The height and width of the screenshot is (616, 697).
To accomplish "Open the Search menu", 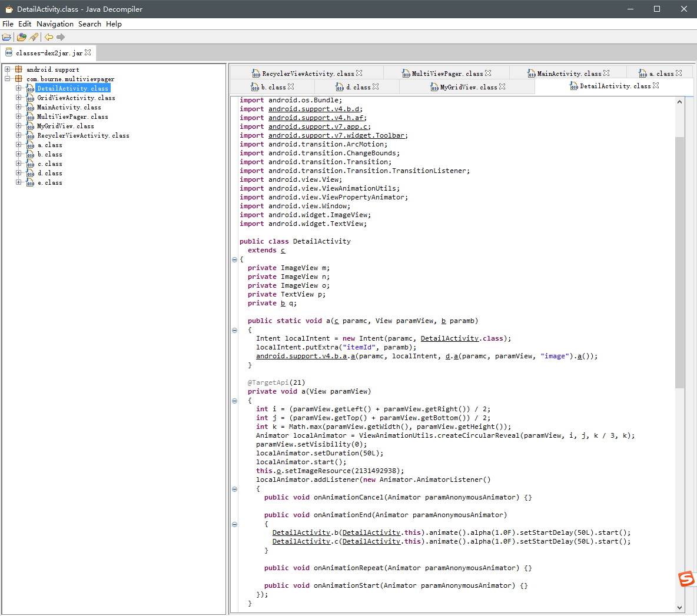I will click(x=89, y=24).
